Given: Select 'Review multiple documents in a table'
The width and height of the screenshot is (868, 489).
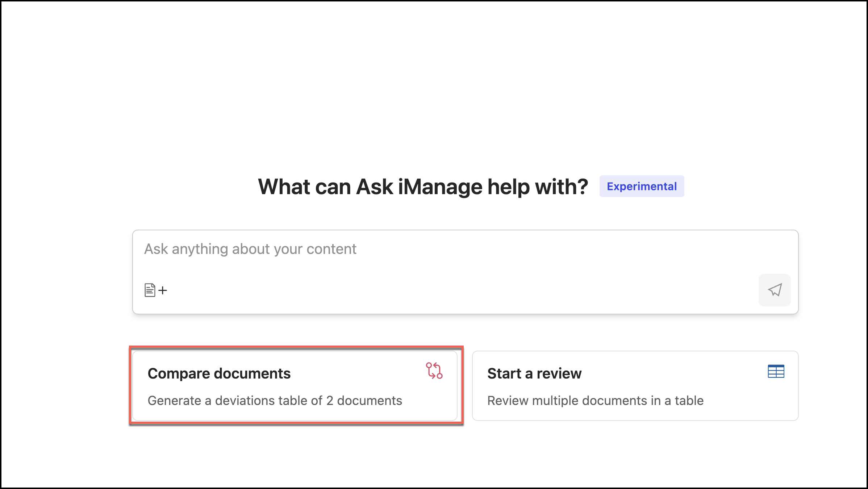Looking at the screenshot, I should [595, 401].
